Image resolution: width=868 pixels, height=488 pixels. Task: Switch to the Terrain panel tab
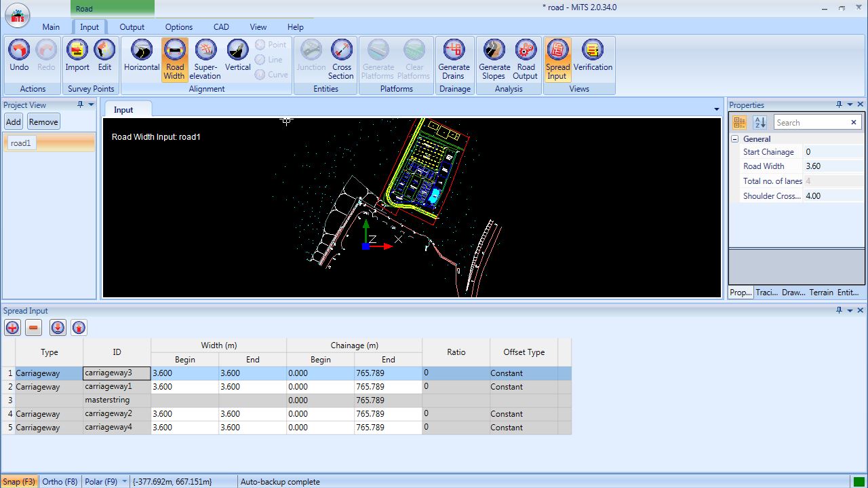(x=821, y=293)
